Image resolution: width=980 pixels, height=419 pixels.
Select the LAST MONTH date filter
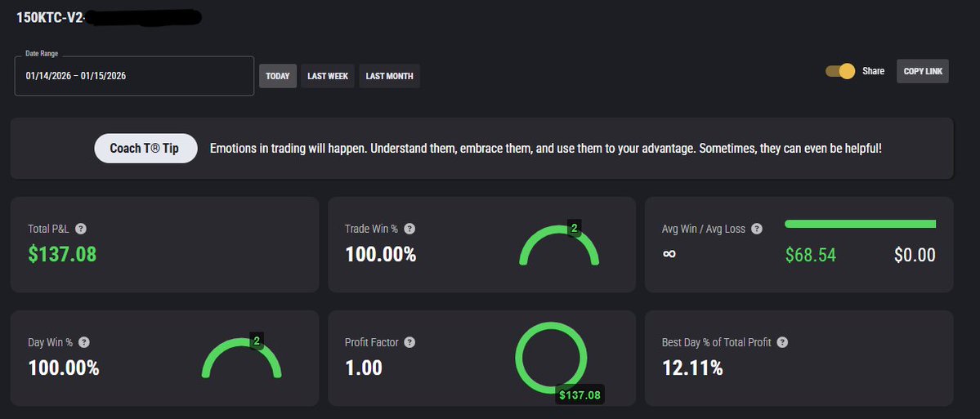[389, 76]
